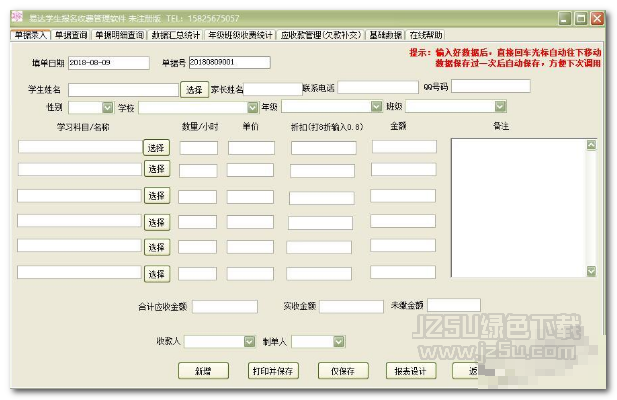Open the 应收款管理(欠款补交) tab

320,35
